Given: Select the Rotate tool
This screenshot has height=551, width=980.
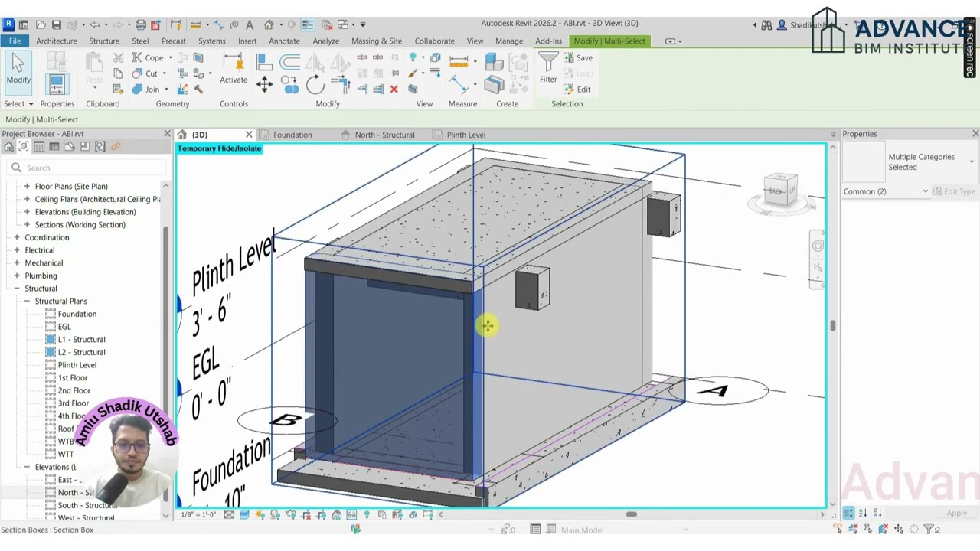Looking at the screenshot, I should pyautogui.click(x=315, y=84).
